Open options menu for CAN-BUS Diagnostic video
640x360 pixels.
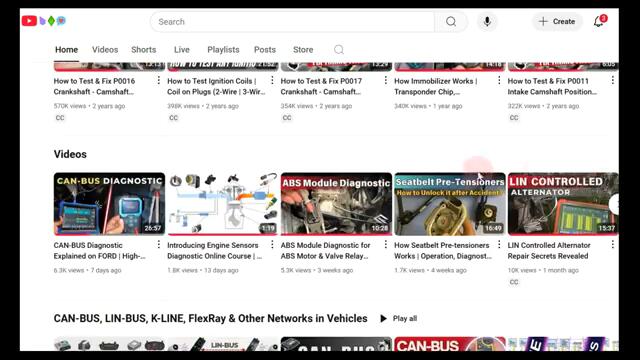[x=159, y=245]
